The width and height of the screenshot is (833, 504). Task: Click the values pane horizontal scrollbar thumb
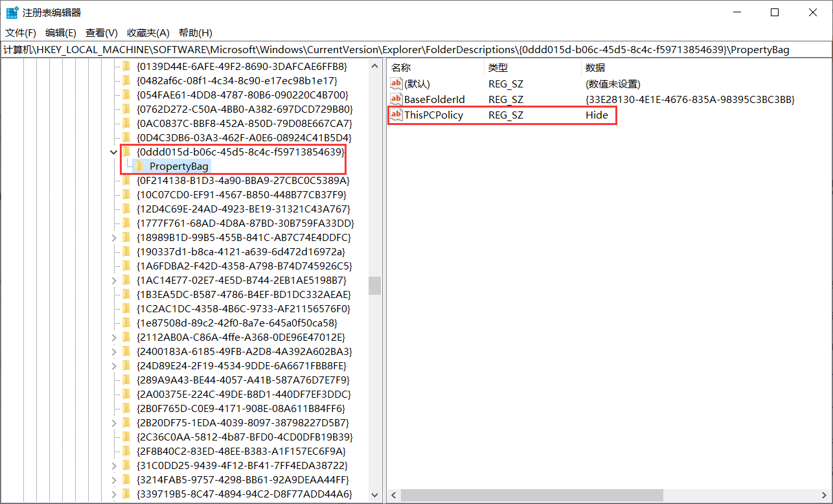(x=532, y=496)
